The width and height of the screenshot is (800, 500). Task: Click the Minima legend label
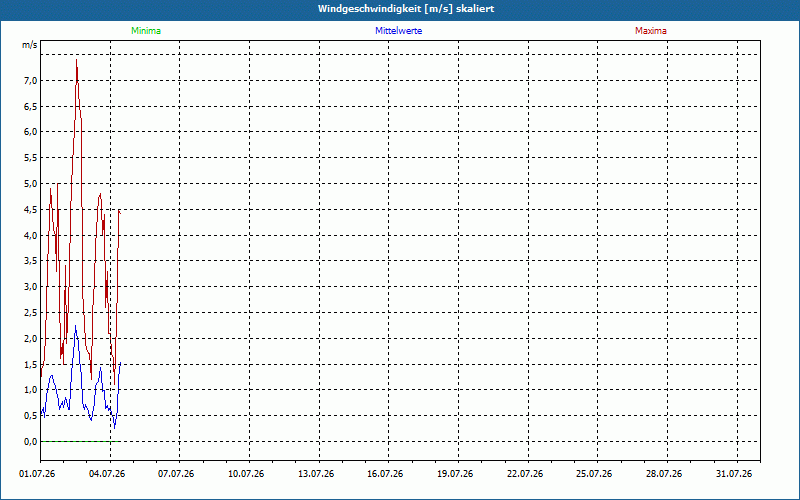tap(146, 31)
